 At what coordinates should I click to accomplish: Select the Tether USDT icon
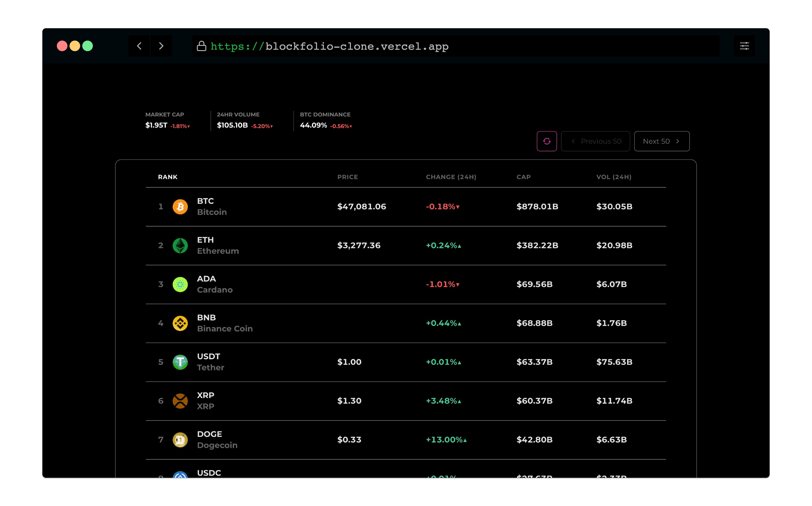coord(180,362)
